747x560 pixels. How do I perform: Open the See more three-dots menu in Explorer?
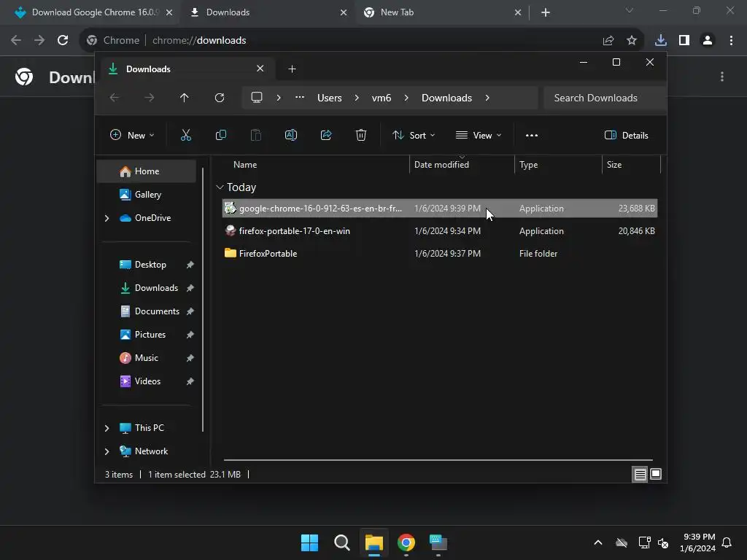532,135
